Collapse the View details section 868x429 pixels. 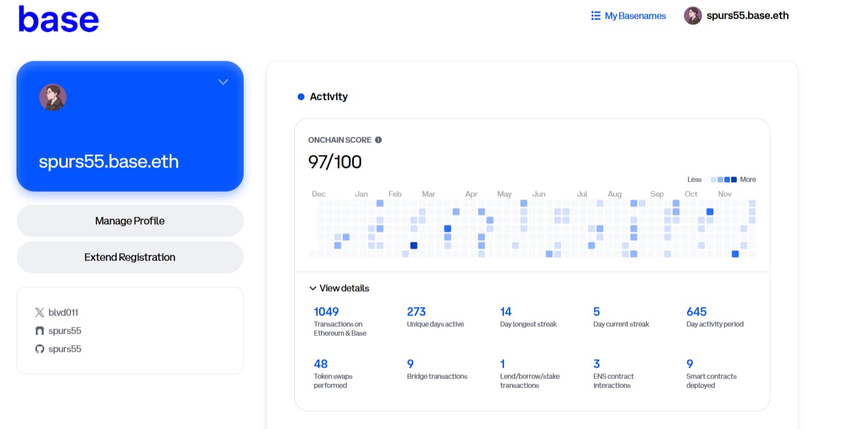[x=313, y=288]
